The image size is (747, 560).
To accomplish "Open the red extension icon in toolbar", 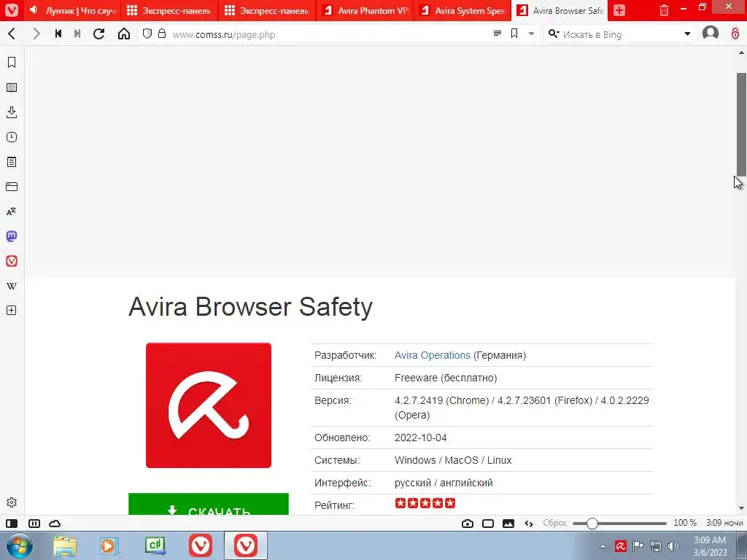I will [x=735, y=34].
